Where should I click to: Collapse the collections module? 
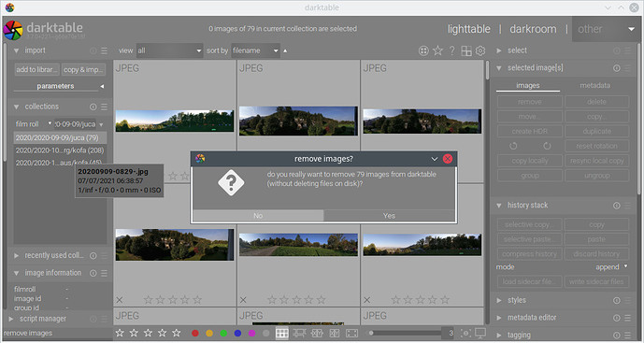17,107
